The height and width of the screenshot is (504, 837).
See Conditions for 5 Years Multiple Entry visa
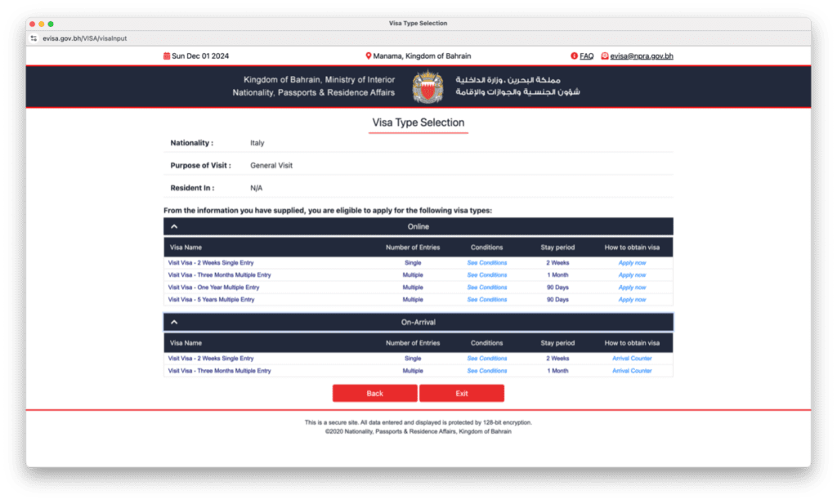pyautogui.click(x=487, y=300)
